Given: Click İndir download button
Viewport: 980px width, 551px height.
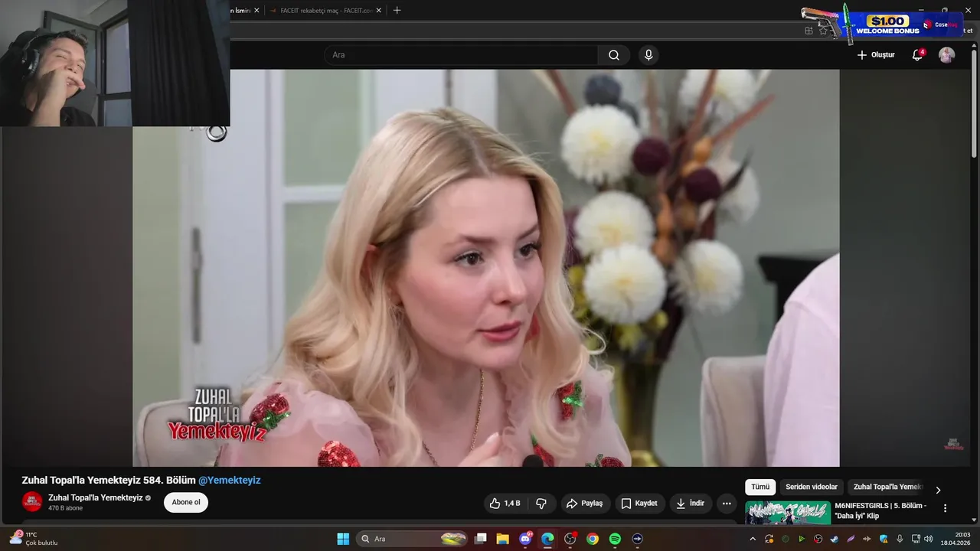Looking at the screenshot, I should (691, 503).
